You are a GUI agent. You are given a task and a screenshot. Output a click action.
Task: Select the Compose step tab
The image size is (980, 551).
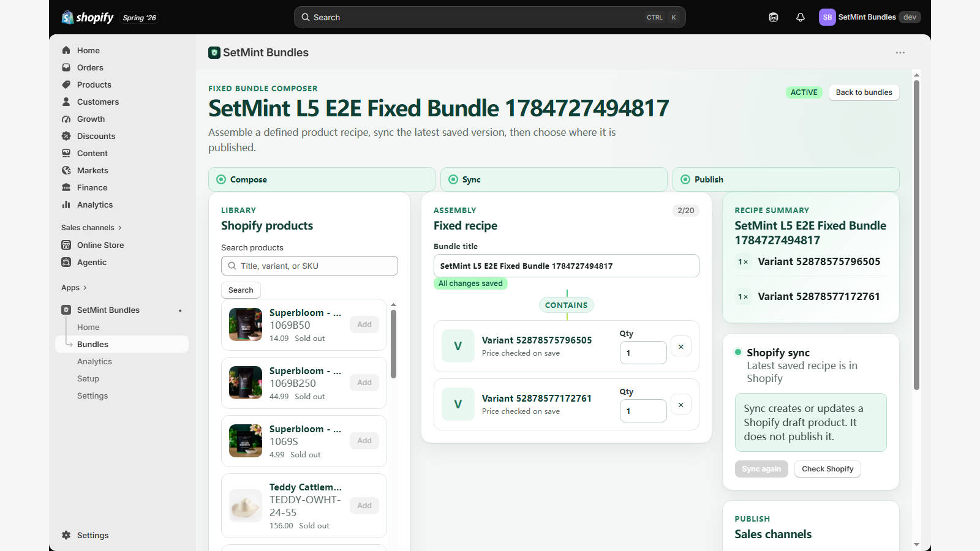pos(322,179)
